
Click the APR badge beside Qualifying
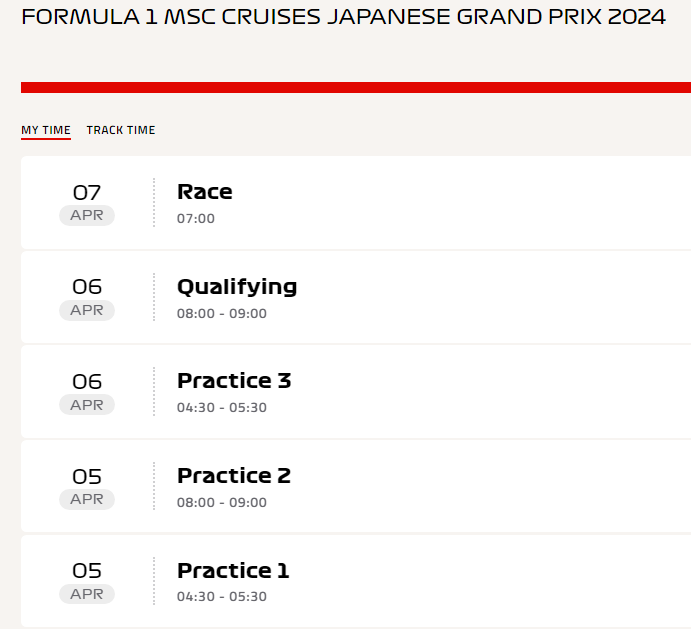[87, 310]
